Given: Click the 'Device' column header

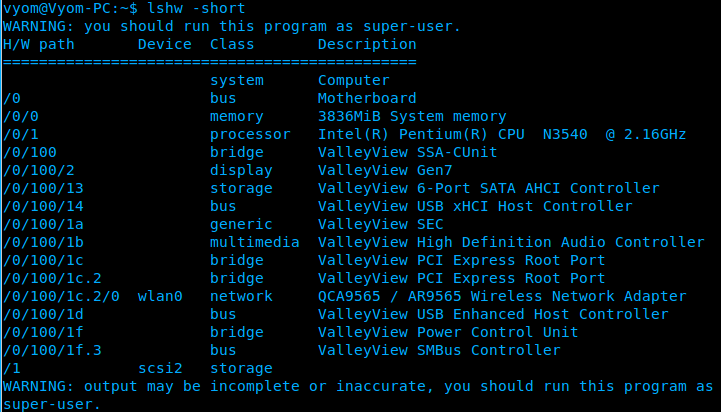Looking at the screenshot, I should pos(165,44).
